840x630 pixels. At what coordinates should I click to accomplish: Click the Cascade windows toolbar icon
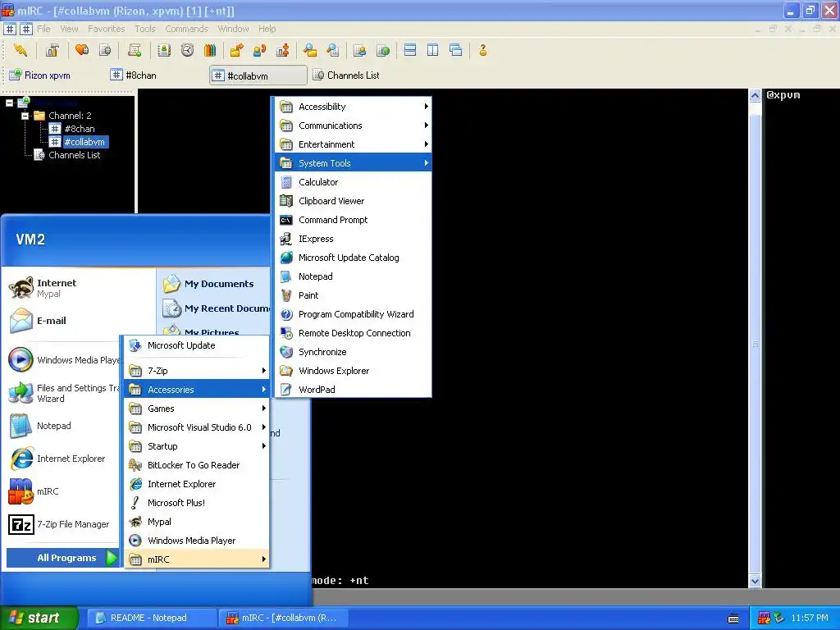click(x=456, y=50)
